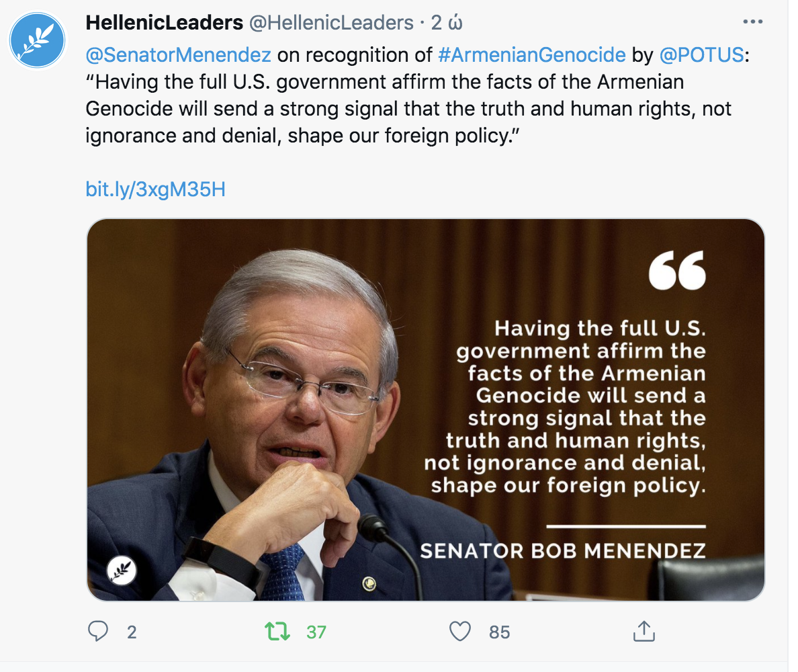The height and width of the screenshot is (672, 798).
Task: Open the @SenatorMenendez mention link
Action: (x=178, y=55)
